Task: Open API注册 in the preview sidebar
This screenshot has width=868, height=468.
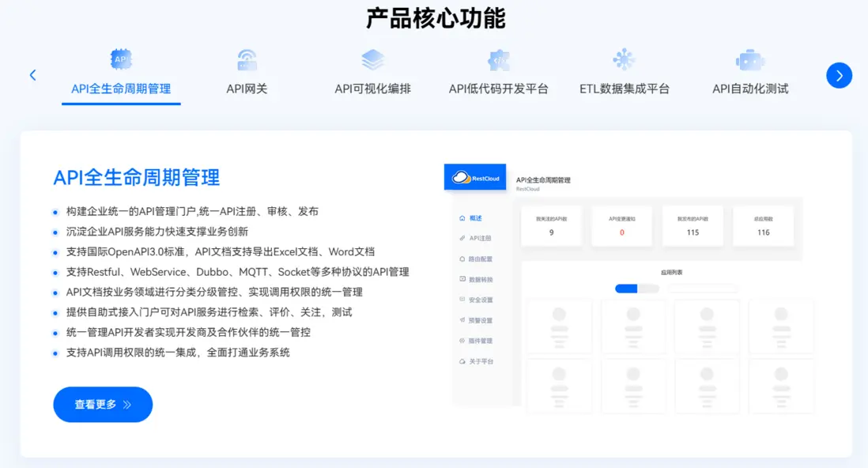Action: [x=475, y=238]
